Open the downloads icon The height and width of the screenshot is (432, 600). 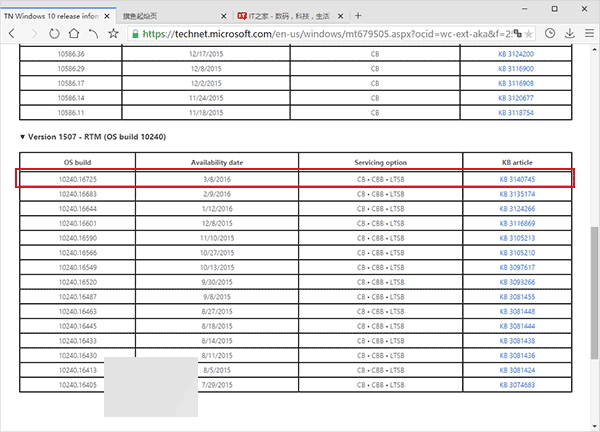[x=570, y=34]
